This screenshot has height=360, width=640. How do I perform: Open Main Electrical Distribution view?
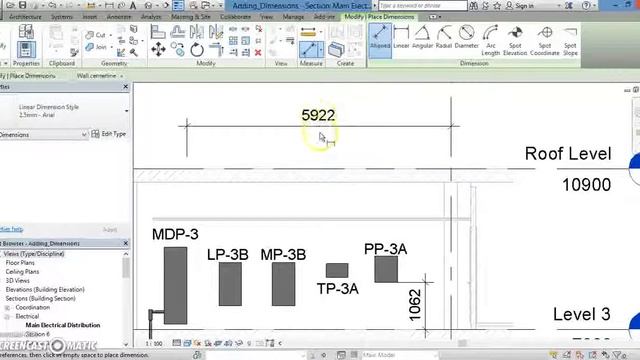(x=63, y=325)
